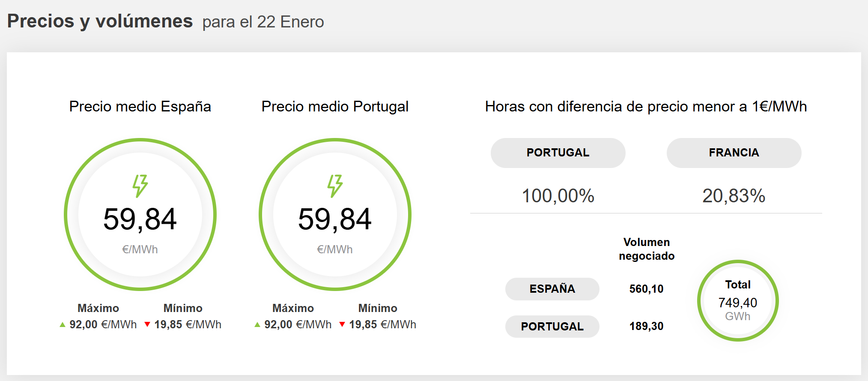Click the ESPAÑA volume label button
Viewport: 868px width, 381px height.
(552, 289)
